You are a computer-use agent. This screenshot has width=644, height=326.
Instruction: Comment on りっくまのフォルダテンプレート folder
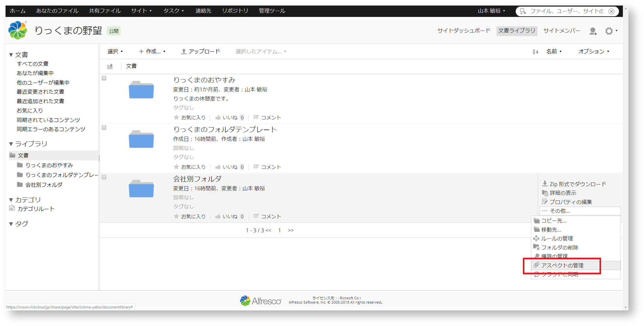click(x=267, y=167)
